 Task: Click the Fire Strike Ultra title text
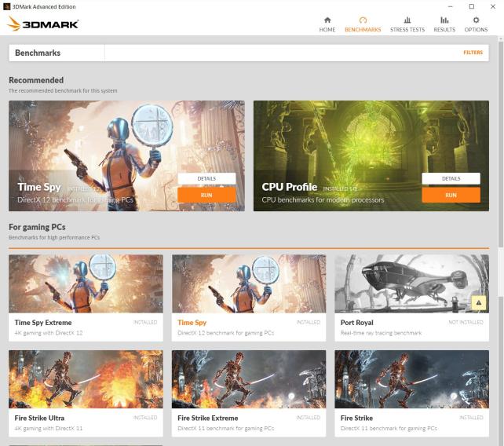click(x=39, y=418)
